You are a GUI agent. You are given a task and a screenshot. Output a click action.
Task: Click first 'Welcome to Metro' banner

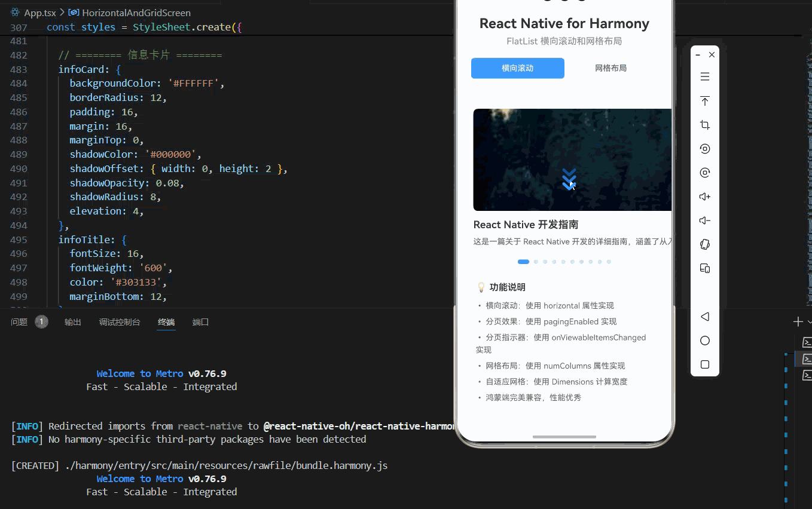(161, 374)
